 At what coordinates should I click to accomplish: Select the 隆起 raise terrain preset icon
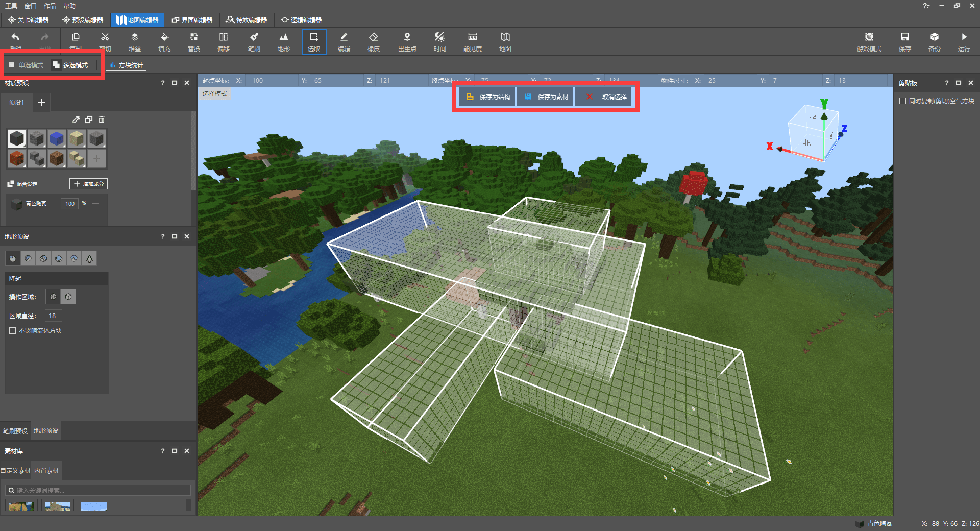click(x=13, y=259)
